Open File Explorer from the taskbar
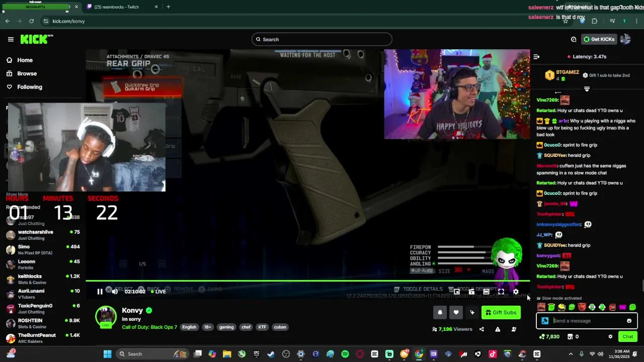Viewport: 644px width, 362px height. pyautogui.click(x=227, y=354)
